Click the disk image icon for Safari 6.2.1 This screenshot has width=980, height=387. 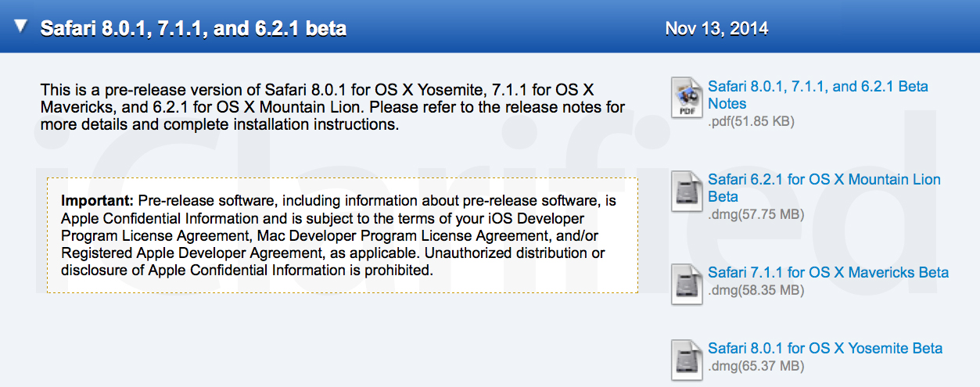[687, 192]
